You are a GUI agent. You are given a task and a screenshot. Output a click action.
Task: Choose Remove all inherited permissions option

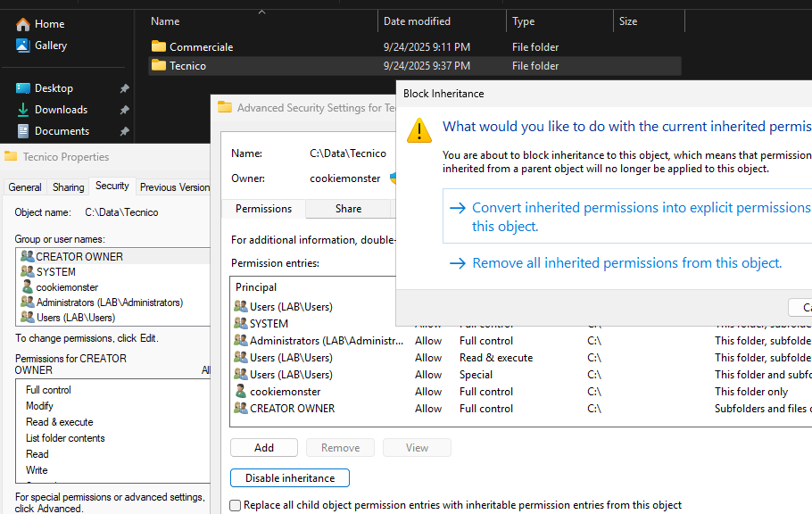626,263
